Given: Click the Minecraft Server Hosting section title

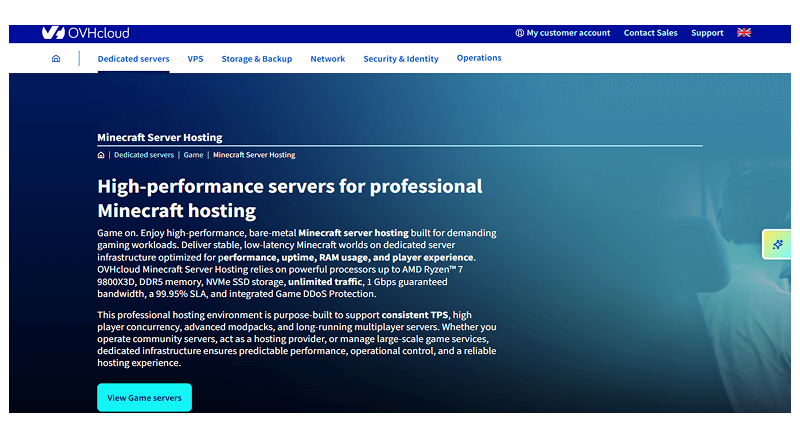Looking at the screenshot, I should 160,137.
